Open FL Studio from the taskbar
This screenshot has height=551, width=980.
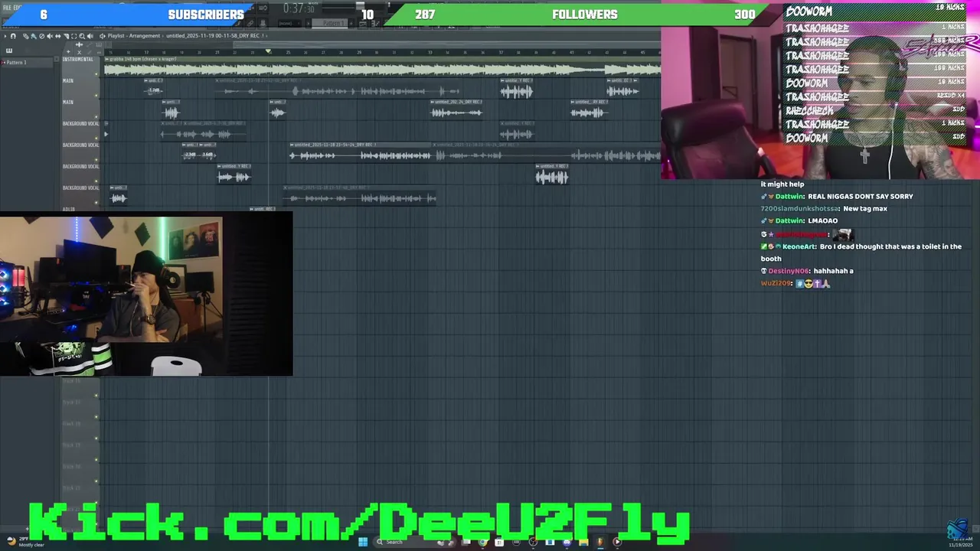pos(599,542)
